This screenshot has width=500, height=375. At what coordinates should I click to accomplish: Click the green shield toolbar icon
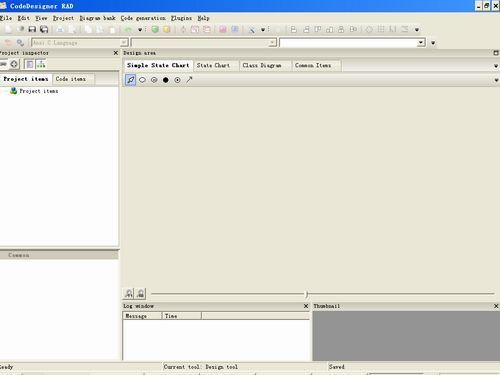[155, 29]
